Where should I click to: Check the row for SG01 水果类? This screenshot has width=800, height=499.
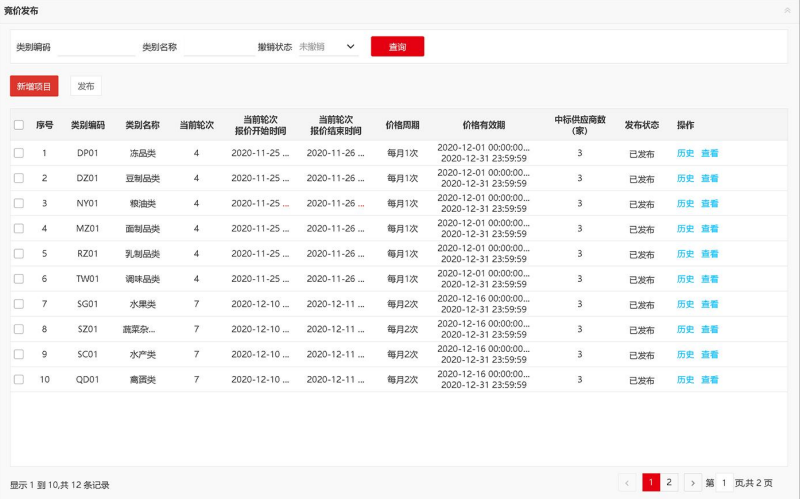point(19,304)
